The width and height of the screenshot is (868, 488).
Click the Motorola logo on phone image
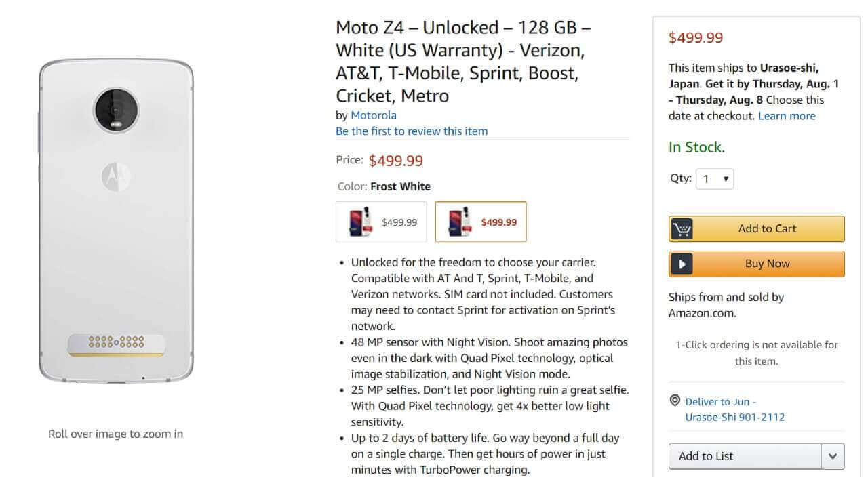[x=116, y=177]
